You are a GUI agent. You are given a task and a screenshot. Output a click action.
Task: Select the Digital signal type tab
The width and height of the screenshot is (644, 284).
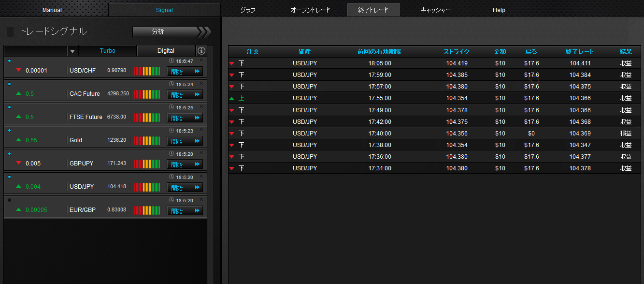point(166,51)
